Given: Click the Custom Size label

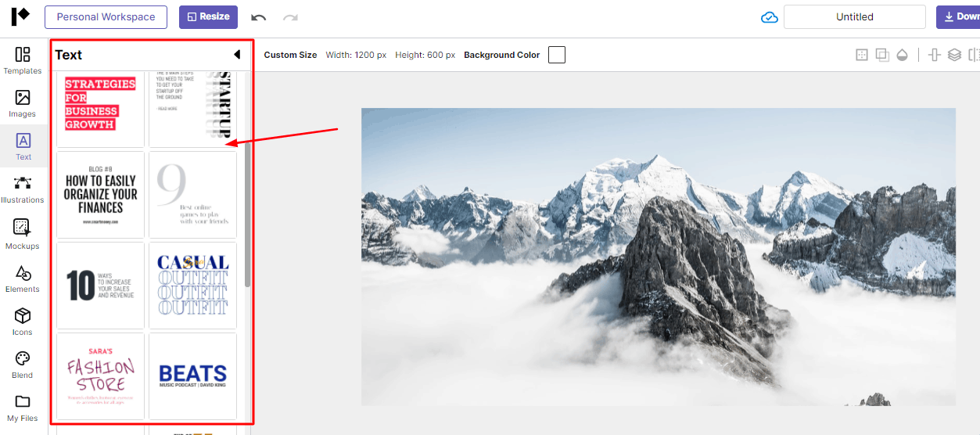Looking at the screenshot, I should [290, 55].
